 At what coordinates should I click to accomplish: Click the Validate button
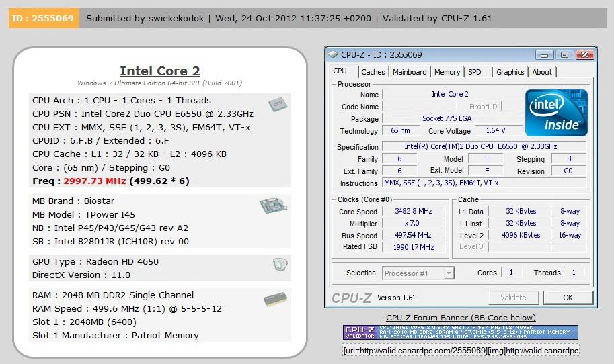513,298
